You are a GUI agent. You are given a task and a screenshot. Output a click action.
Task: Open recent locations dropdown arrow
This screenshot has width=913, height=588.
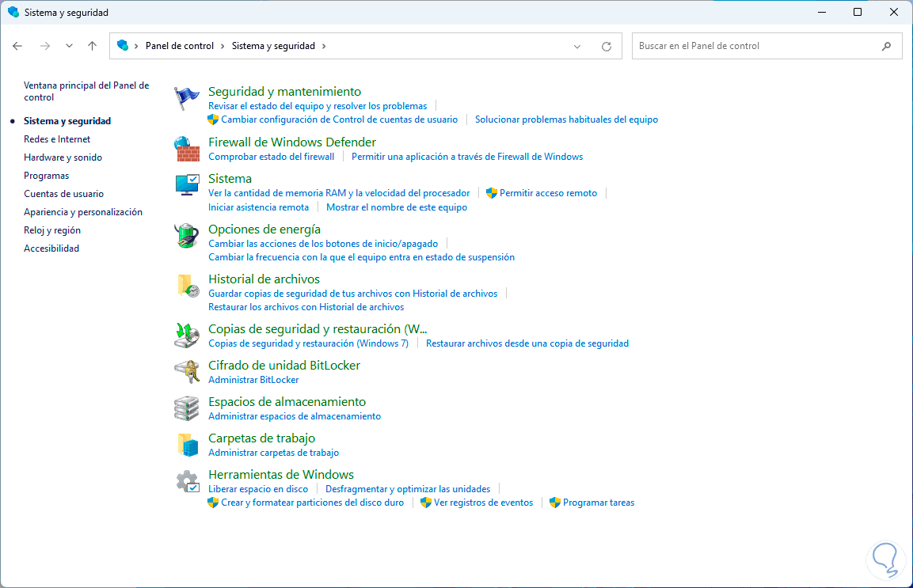pos(69,46)
